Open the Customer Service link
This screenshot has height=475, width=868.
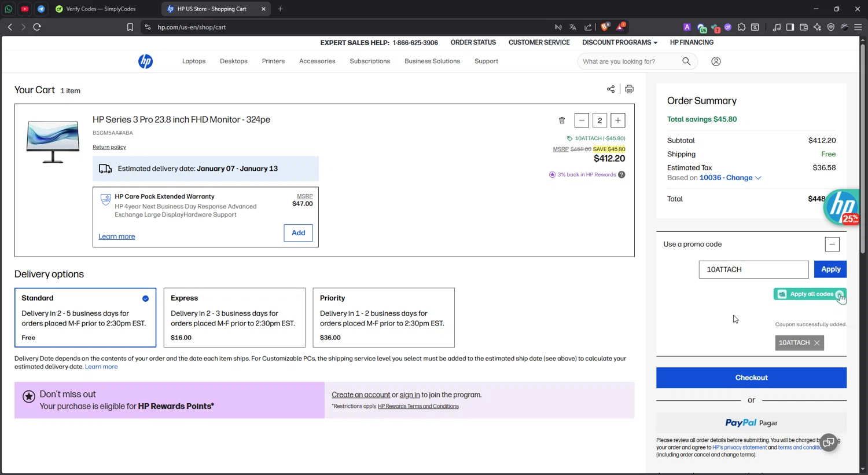pyautogui.click(x=539, y=42)
